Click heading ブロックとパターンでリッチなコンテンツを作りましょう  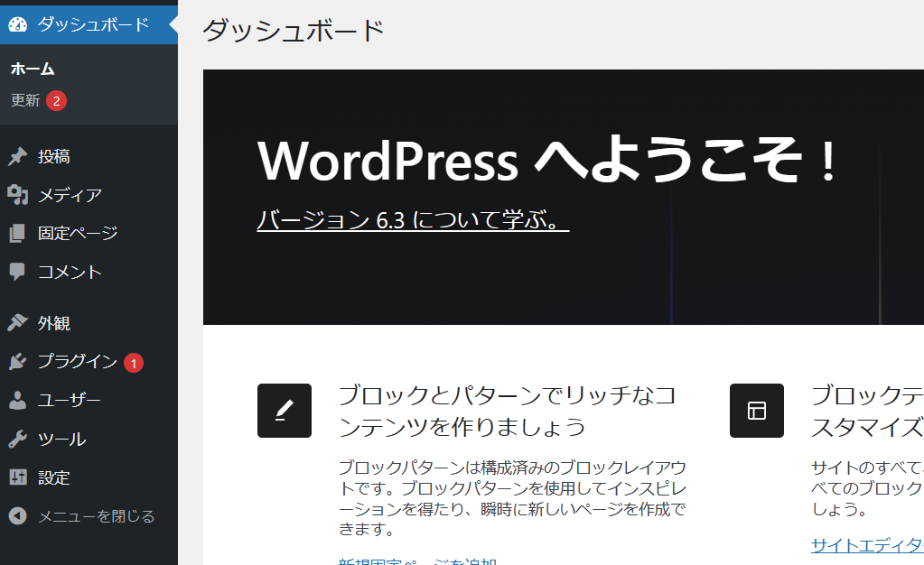click(x=508, y=411)
